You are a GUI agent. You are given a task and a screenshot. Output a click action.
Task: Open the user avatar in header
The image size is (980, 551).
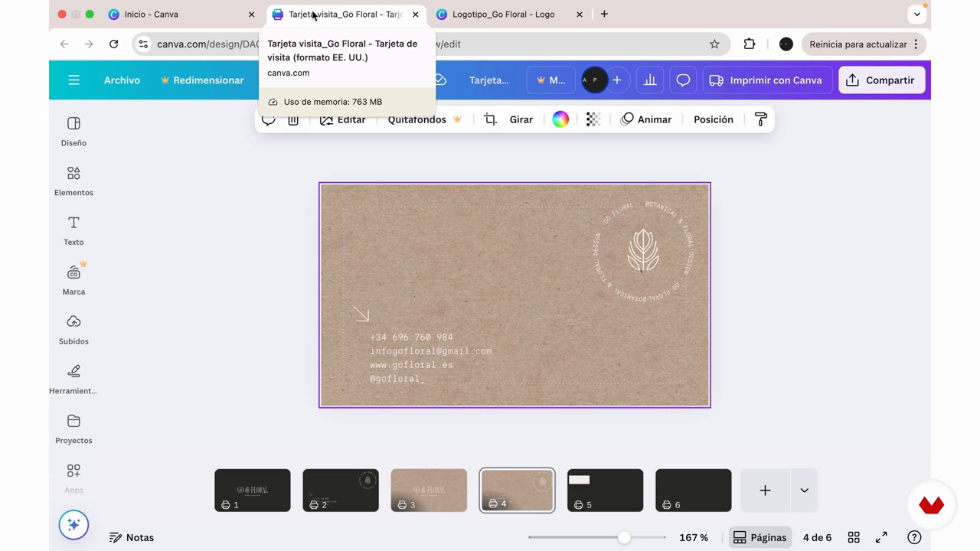point(594,80)
